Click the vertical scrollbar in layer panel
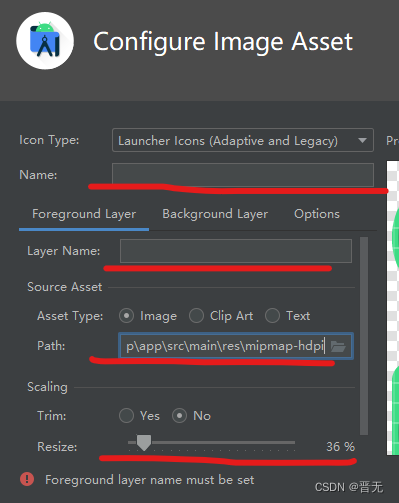Viewport: 399px width, 503px height. [364, 336]
